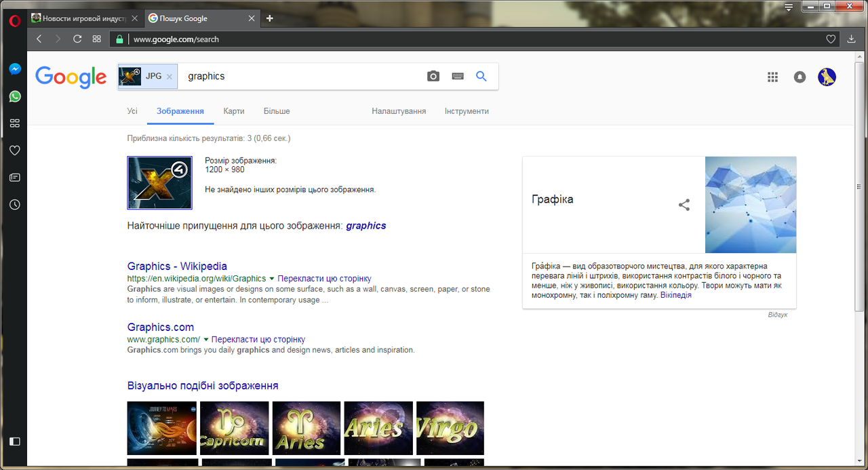868x470 pixels.
Task: Open Інструменти search tools
Action: pyautogui.click(x=467, y=111)
